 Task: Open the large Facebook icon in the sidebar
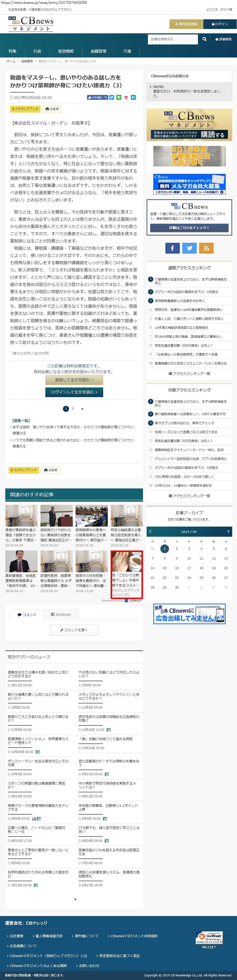(x=172, y=248)
